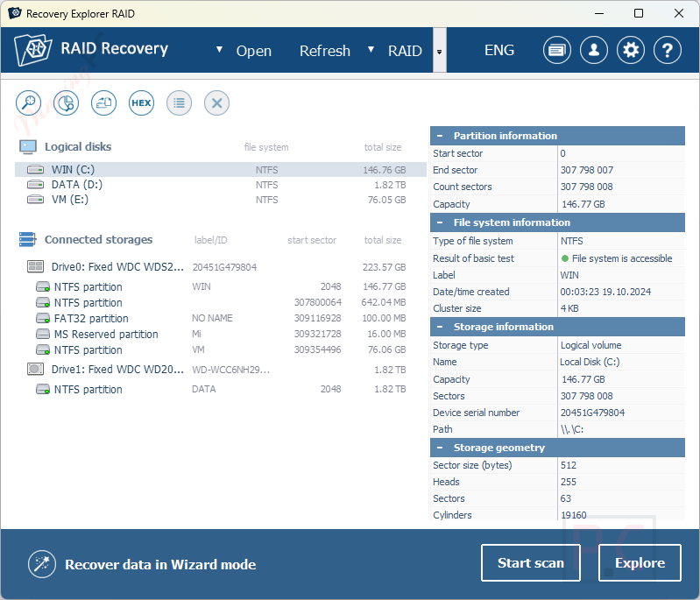Click the magnifier scan storage icon

(29, 103)
